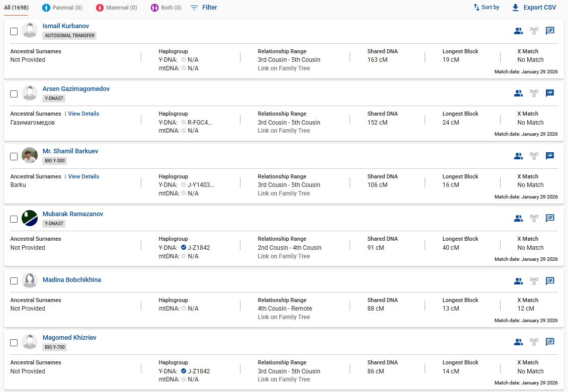Click the red Maternal person icon

(100, 8)
